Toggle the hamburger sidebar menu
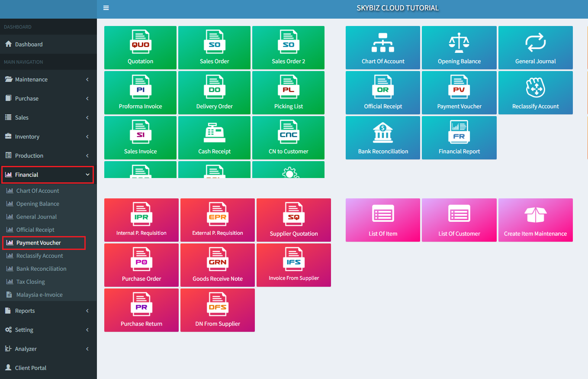Screen dimensions: 588x379 click(x=106, y=8)
